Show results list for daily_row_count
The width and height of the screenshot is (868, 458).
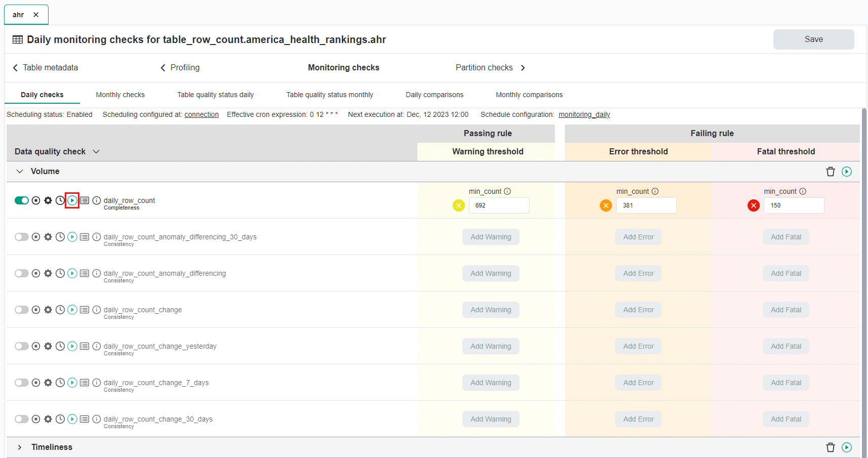point(84,200)
